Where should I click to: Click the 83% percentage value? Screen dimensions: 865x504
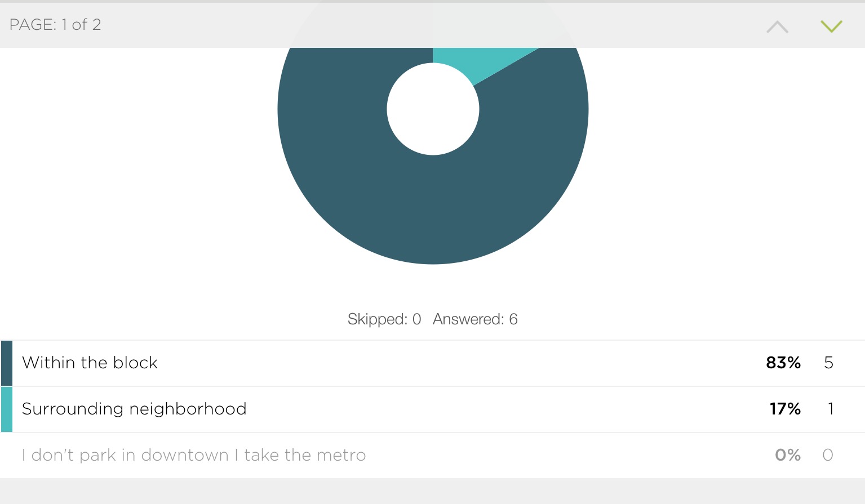(x=783, y=363)
